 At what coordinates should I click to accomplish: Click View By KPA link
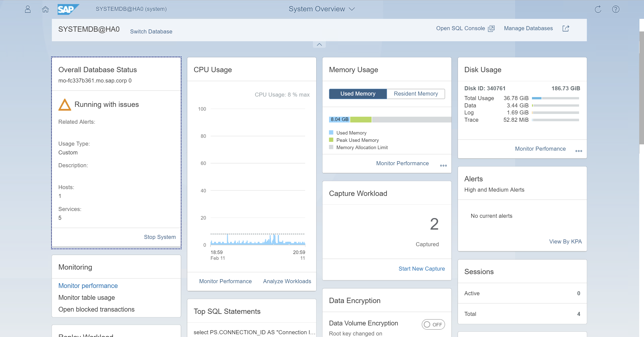[565, 242]
